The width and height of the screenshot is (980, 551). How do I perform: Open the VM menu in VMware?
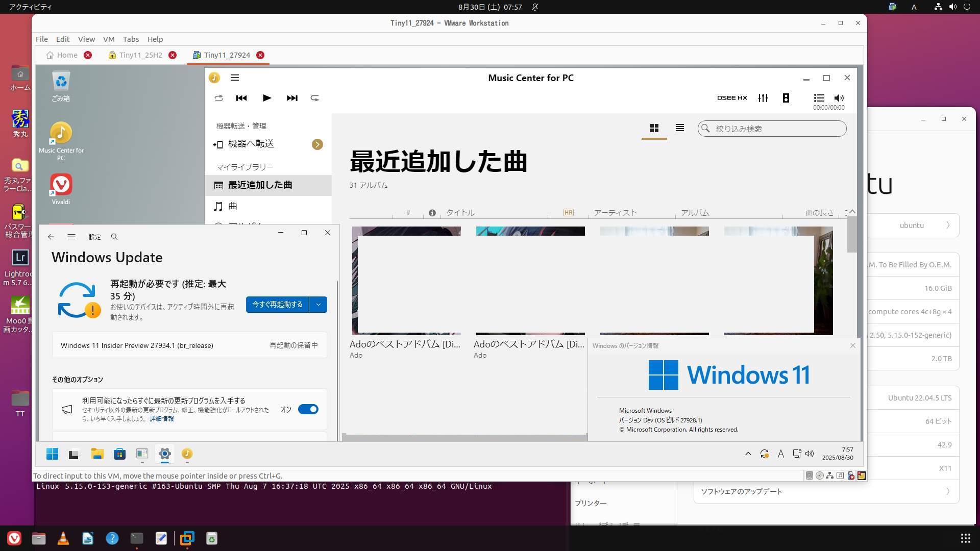click(x=108, y=39)
